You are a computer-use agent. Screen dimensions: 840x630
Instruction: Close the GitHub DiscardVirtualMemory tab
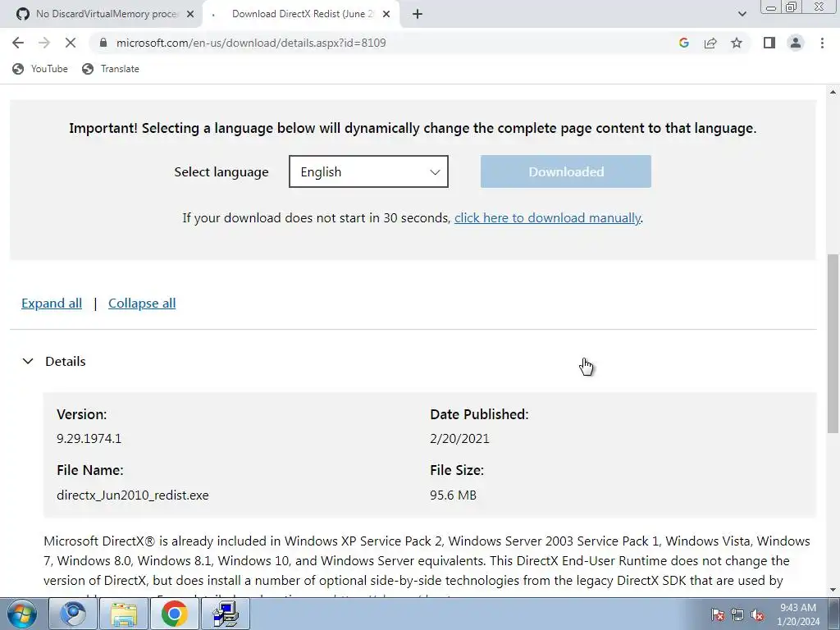(190, 15)
